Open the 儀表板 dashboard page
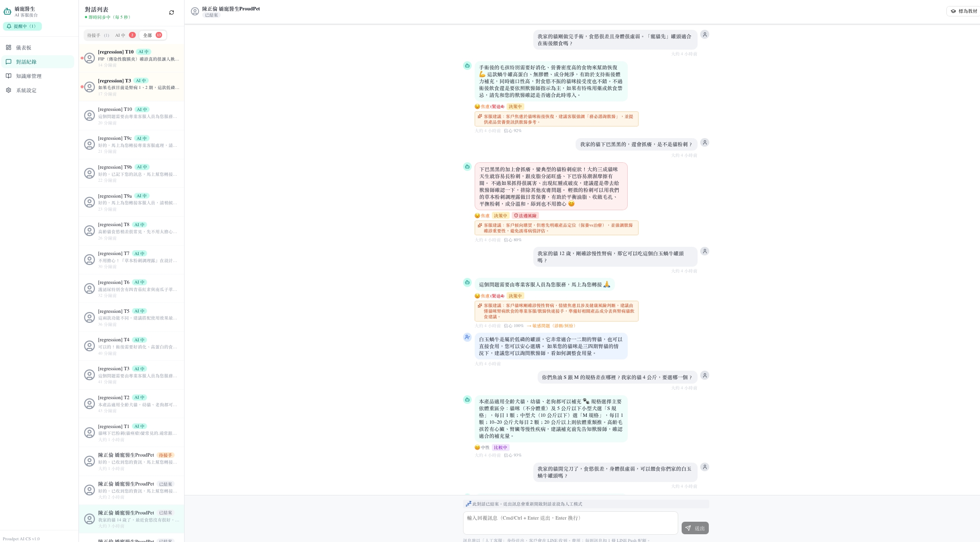 (38, 47)
